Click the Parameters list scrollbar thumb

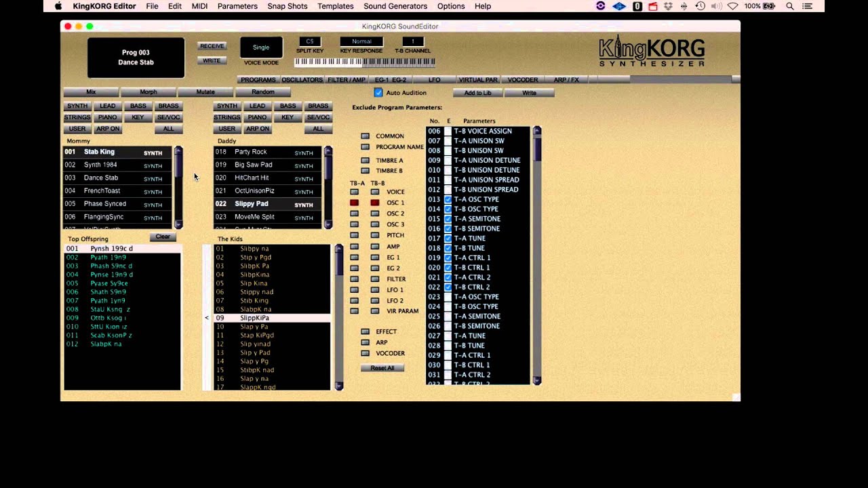point(537,148)
